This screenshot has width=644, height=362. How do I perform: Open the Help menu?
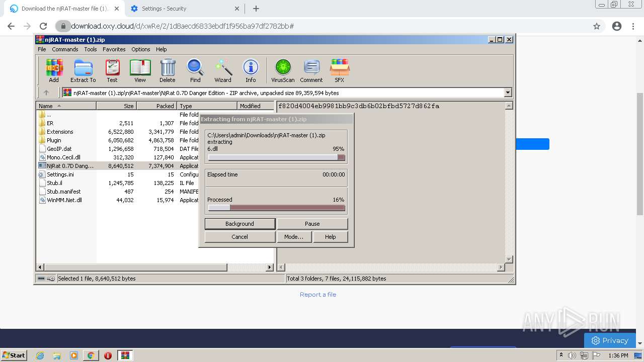[161, 49]
